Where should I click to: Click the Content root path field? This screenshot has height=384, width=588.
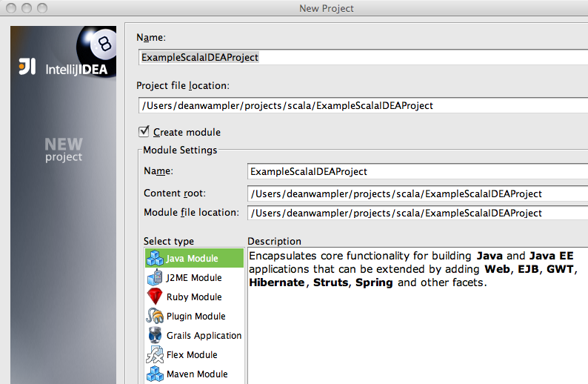(x=418, y=193)
